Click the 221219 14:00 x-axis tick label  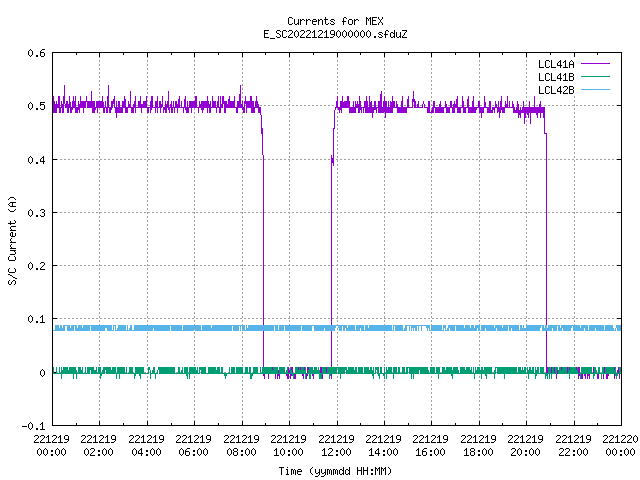(383, 445)
